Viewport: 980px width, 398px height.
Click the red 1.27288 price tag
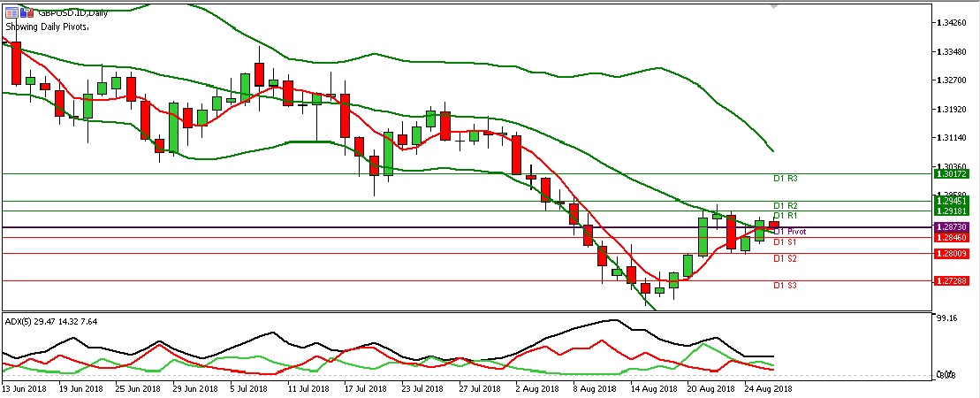pos(953,280)
